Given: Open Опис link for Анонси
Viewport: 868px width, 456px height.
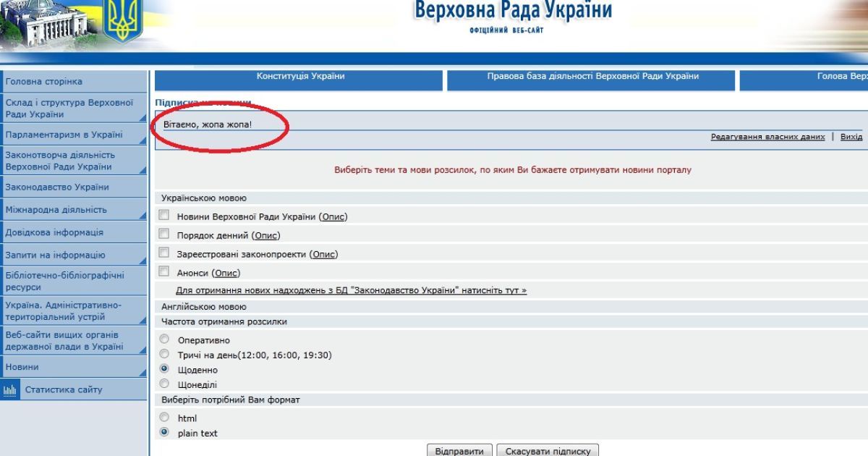Looking at the screenshot, I should coord(226,273).
